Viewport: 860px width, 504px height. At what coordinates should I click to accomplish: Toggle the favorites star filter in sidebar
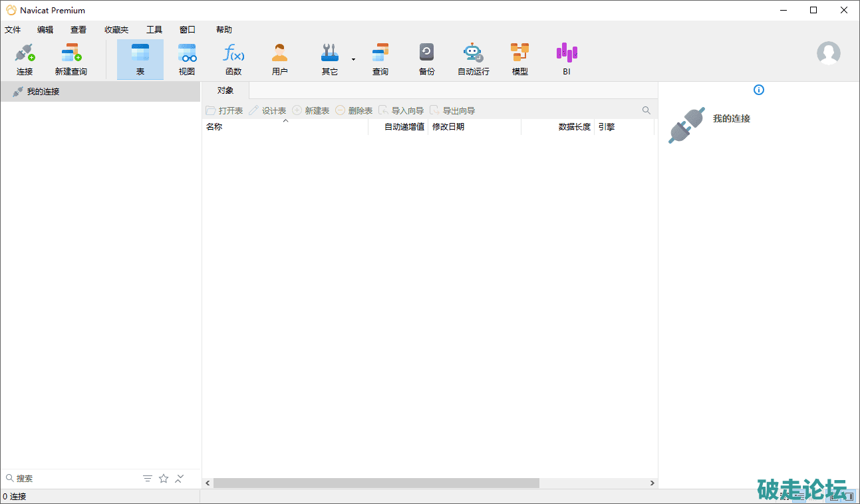point(164,478)
